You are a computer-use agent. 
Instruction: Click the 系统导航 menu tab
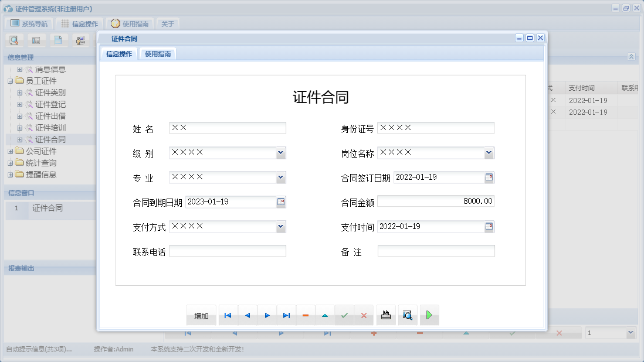29,23
